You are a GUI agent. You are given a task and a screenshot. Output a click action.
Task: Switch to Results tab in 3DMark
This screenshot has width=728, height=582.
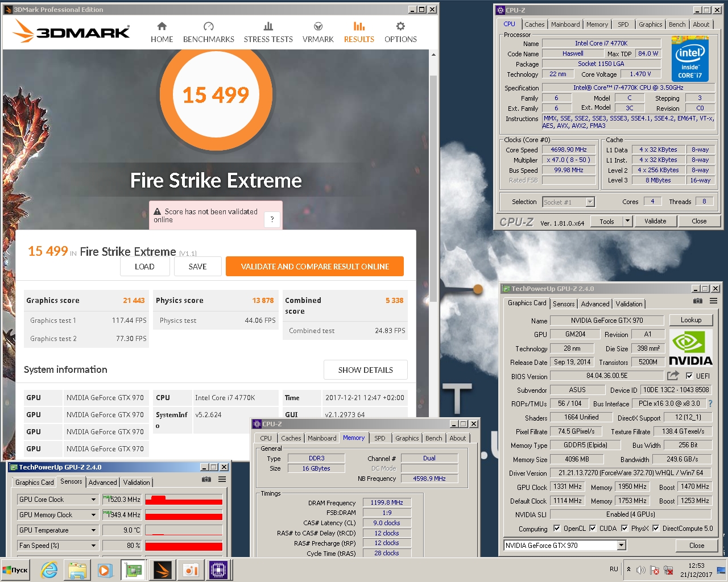[359, 32]
